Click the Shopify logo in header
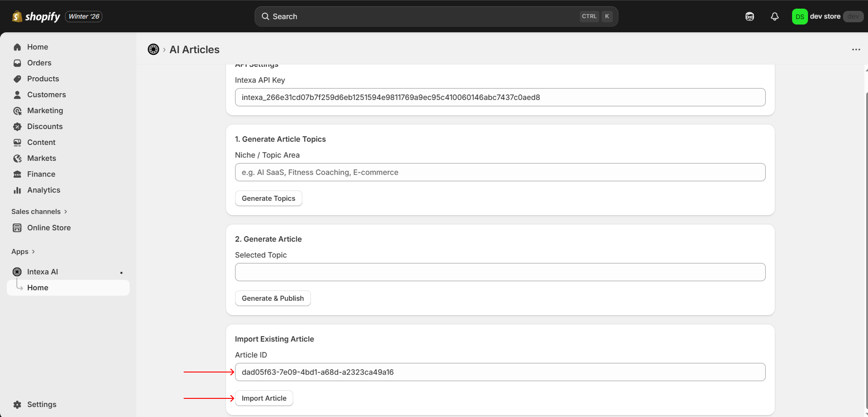This screenshot has height=417, width=868. 36,16
